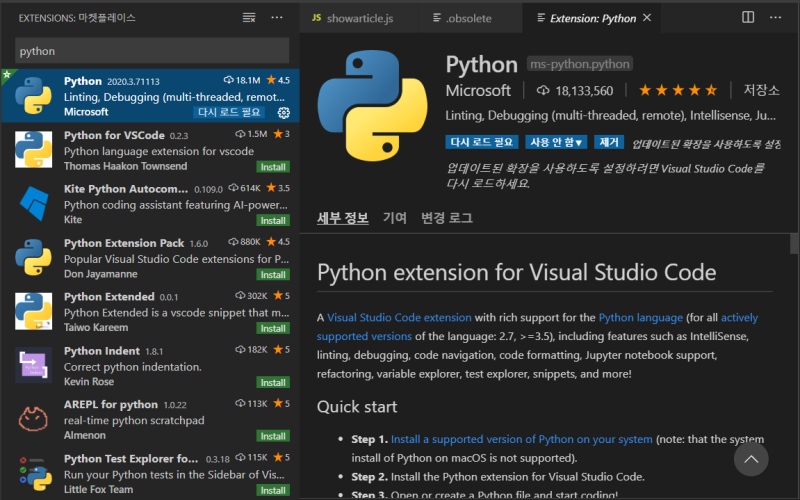Install Python Indent
Viewport: 800px width, 500px height.
273,382
